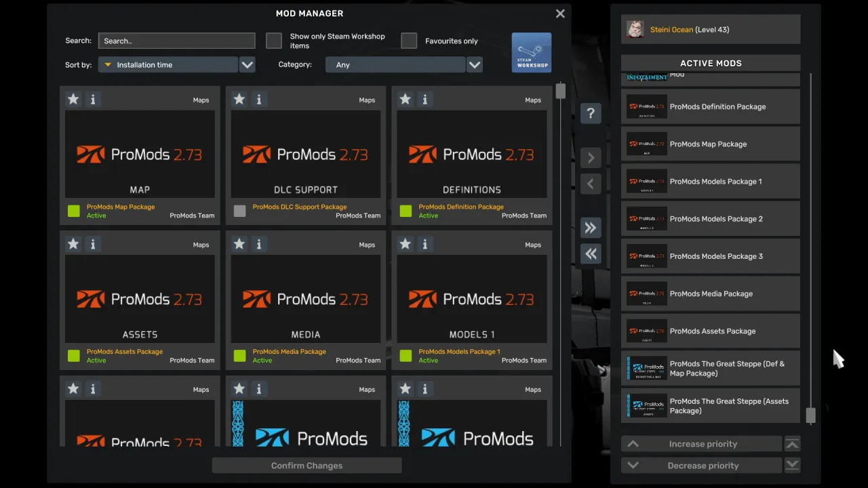Screen dimensions: 868x488
Task: Favourite the ProMods Map package with its star icon
Action: [x=73, y=99]
